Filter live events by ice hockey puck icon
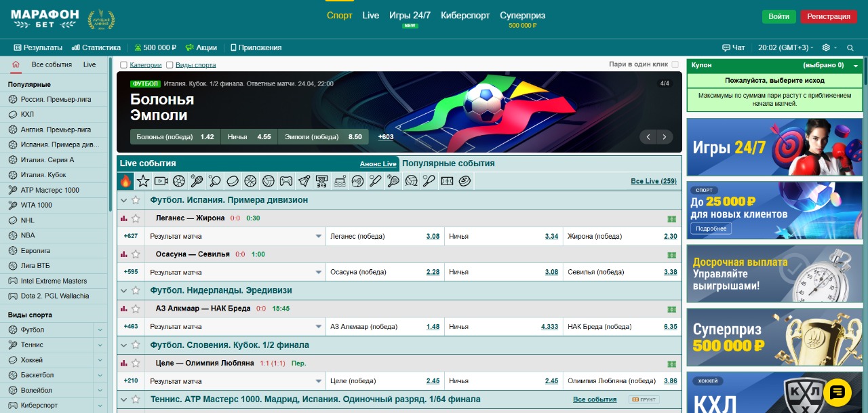Viewport: 868px width, 413px height. click(232, 181)
